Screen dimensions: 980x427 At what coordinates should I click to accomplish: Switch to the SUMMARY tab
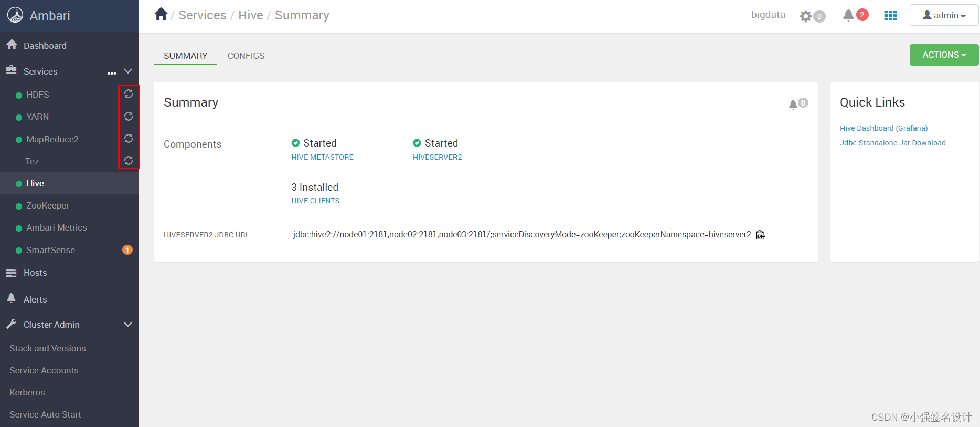tap(185, 56)
